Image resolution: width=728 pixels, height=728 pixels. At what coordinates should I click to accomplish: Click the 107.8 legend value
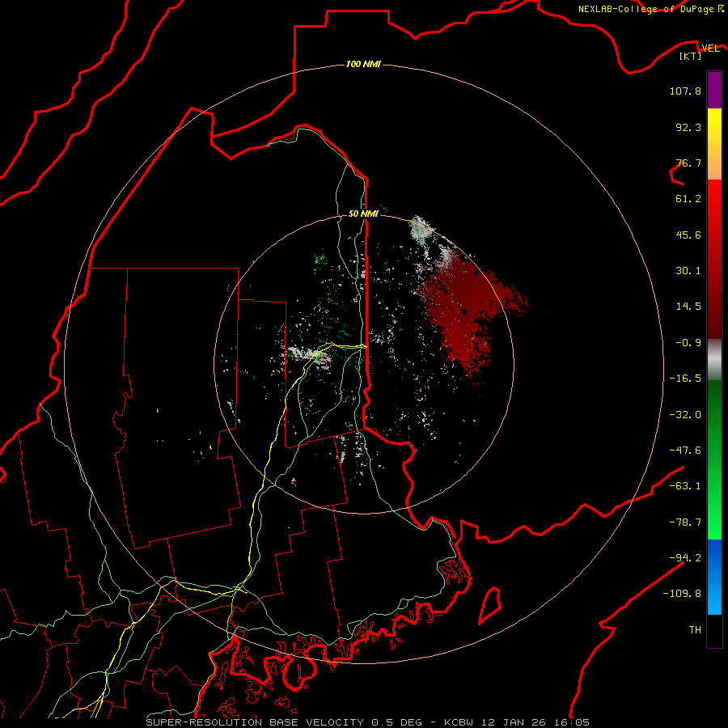(685, 91)
